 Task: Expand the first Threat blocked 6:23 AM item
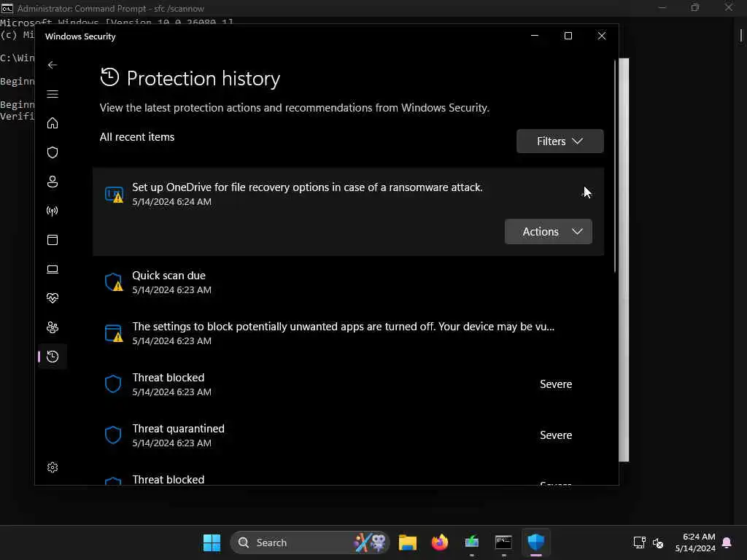[348, 384]
